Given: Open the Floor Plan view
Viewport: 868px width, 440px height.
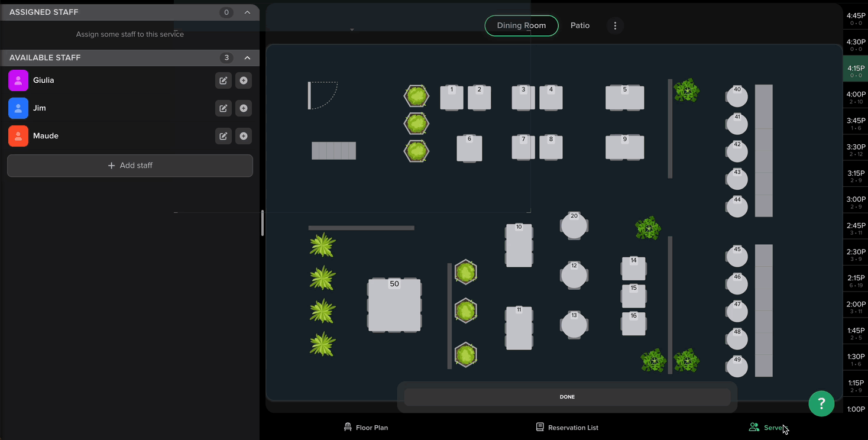Looking at the screenshot, I should pyautogui.click(x=366, y=428).
